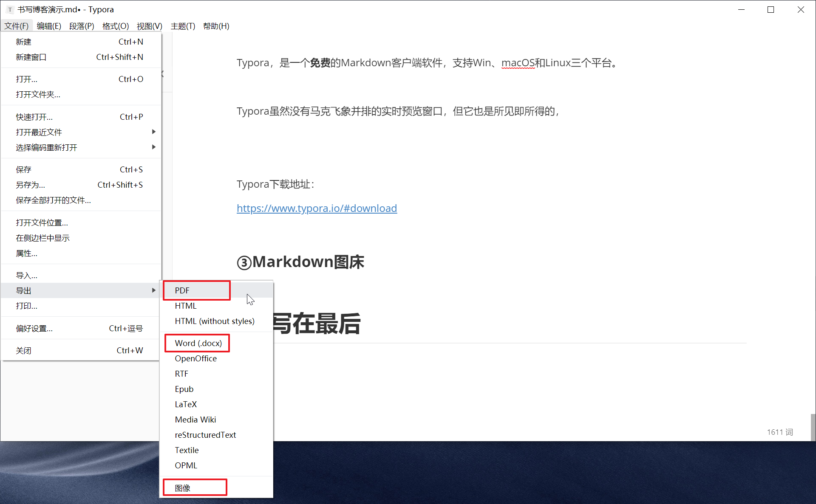
Task: Open the 编辑(E) menu
Action: coord(49,26)
